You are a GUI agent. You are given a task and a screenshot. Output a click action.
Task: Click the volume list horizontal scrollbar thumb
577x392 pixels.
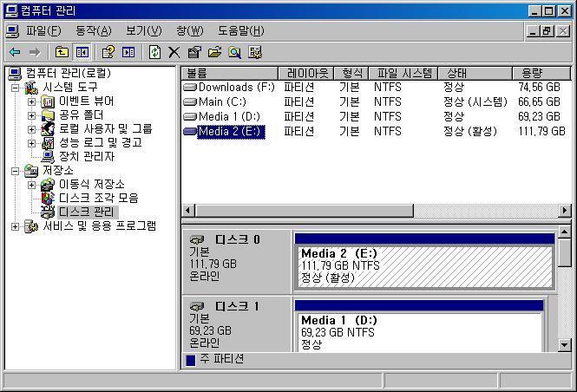click(305, 211)
